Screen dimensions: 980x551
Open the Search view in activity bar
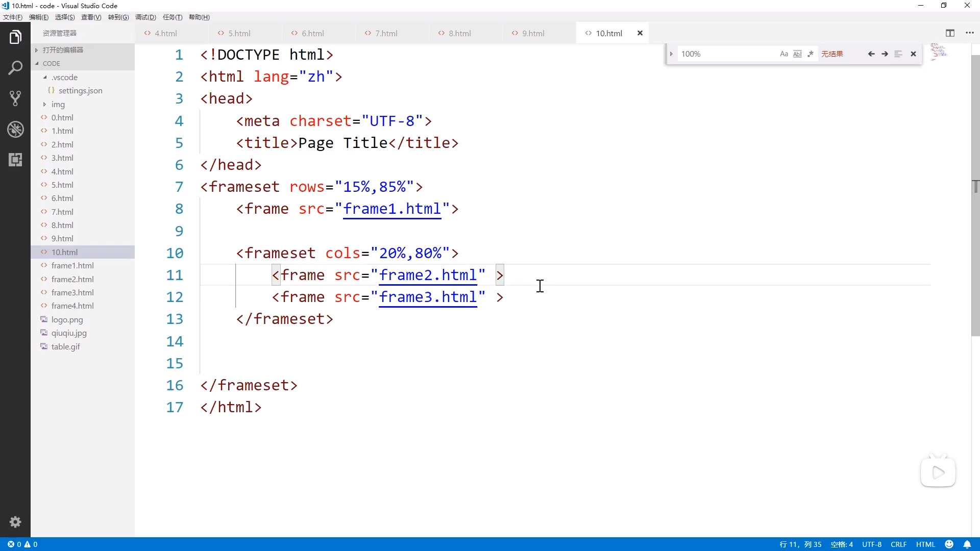[15, 68]
